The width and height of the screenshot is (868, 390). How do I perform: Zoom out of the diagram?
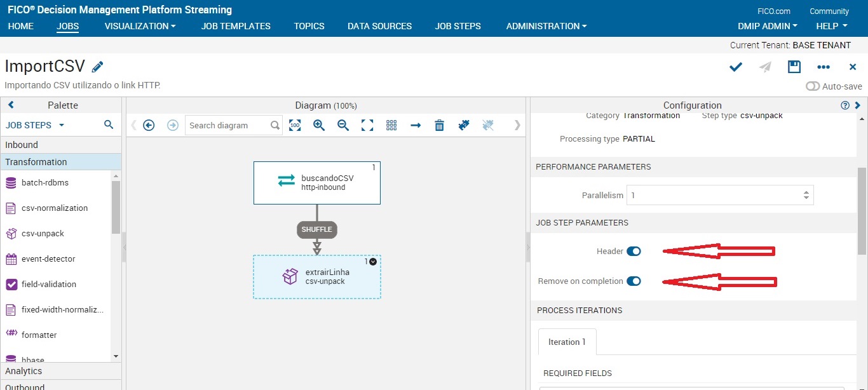tap(343, 125)
